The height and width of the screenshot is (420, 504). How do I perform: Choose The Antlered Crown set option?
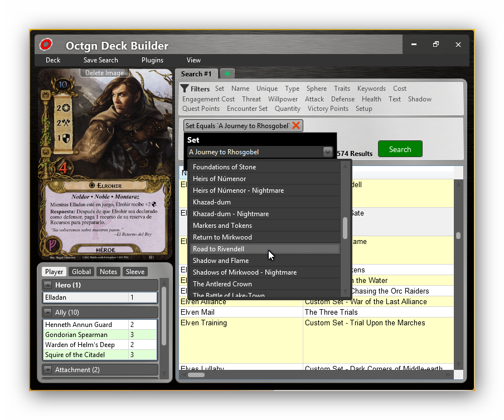[265, 284]
